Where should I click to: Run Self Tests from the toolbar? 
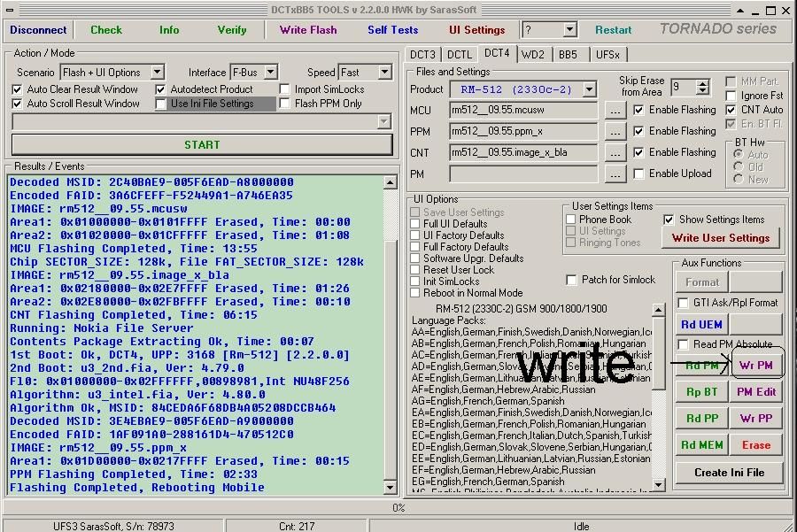393,30
